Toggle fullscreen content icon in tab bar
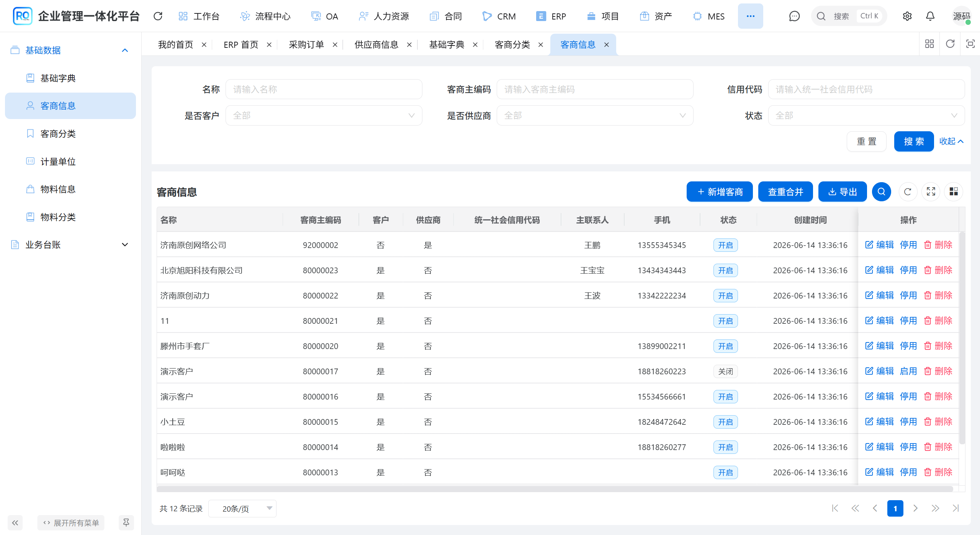980x535 pixels. coord(970,44)
